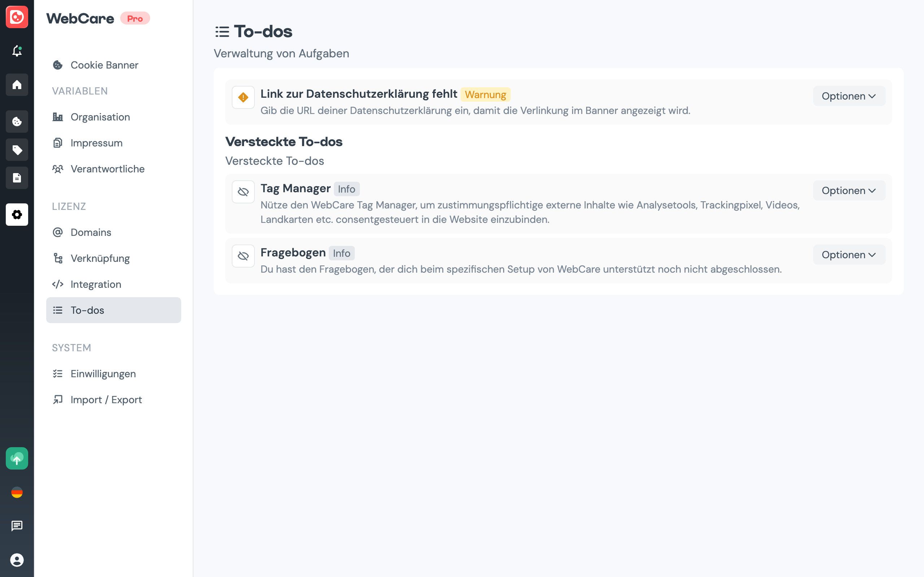
Task: Click the WebCare app logo
Action: point(17,17)
